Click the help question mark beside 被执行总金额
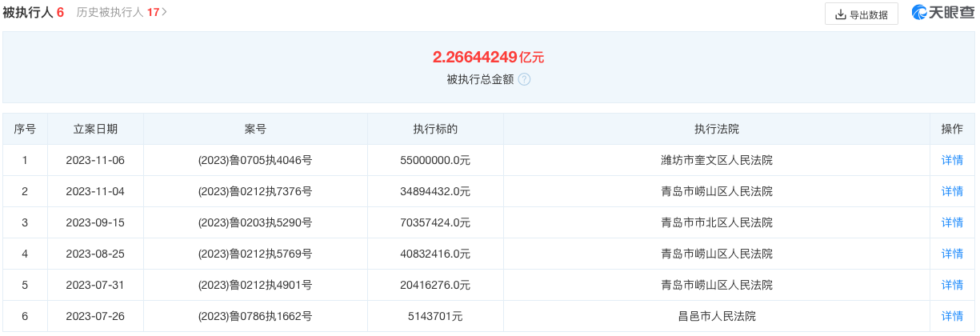This screenshot has width=980, height=336. pyautogui.click(x=524, y=79)
